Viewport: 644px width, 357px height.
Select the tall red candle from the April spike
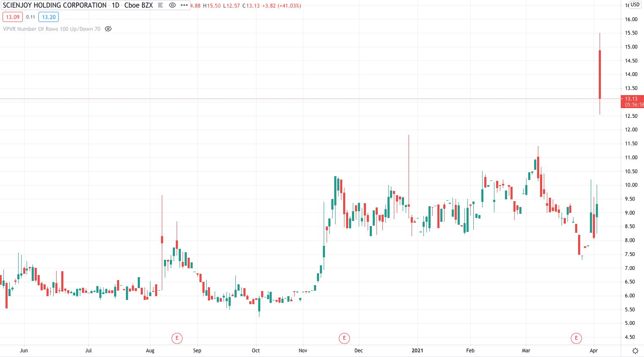tap(600, 74)
